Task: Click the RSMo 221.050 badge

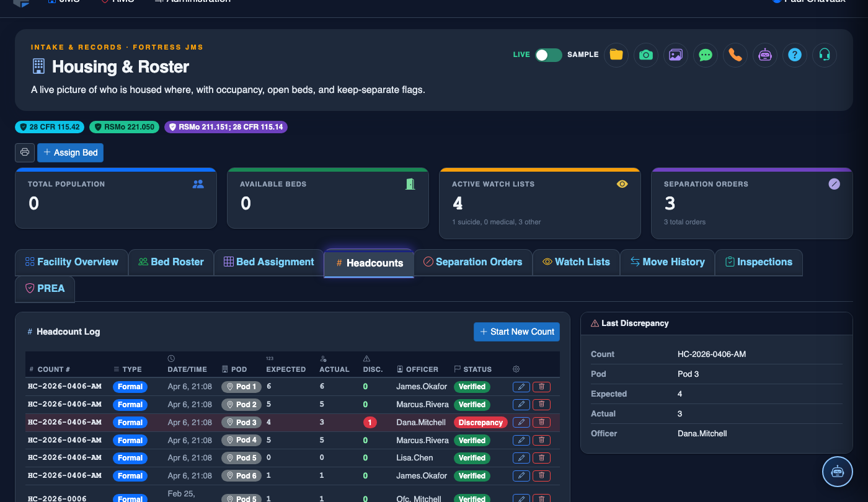Action: coord(124,127)
